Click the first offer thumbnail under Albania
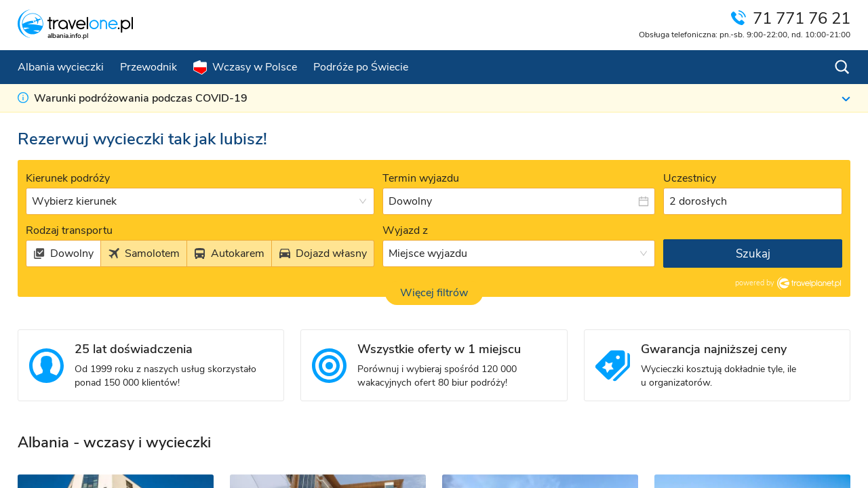This screenshot has width=868, height=488. click(x=115, y=481)
